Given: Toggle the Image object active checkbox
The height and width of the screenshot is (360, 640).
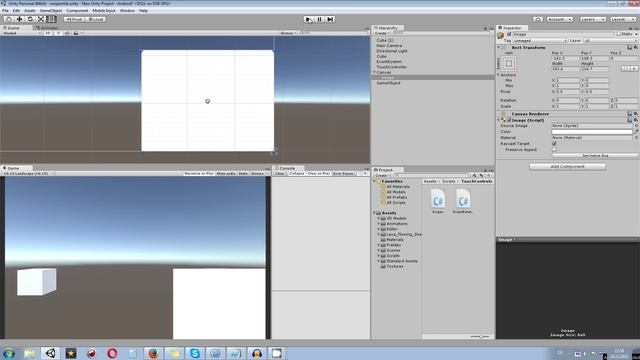Looking at the screenshot, I should tap(509, 34).
